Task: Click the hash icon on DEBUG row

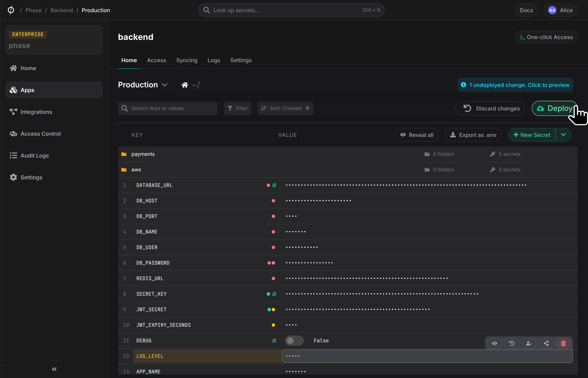Action: 274,340
